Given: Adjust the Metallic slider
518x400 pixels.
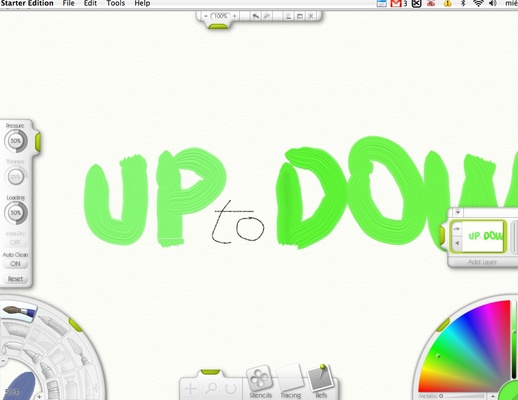Looking at the screenshot, I should pyautogui.click(x=451, y=396).
